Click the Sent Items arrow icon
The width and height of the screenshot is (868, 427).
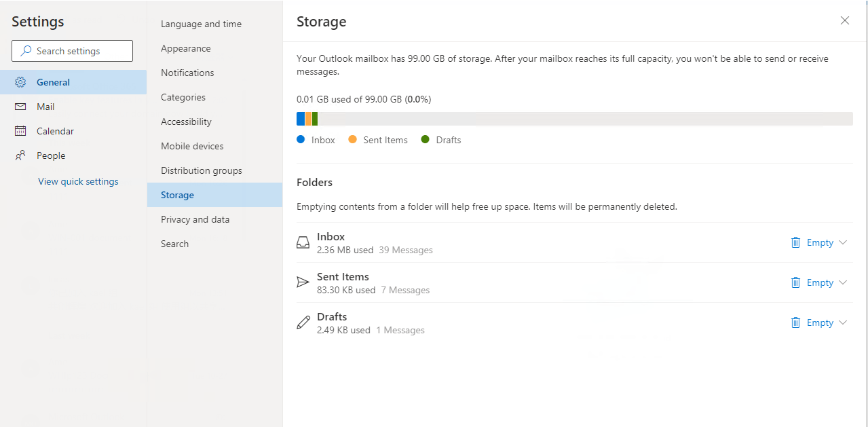[x=303, y=282]
